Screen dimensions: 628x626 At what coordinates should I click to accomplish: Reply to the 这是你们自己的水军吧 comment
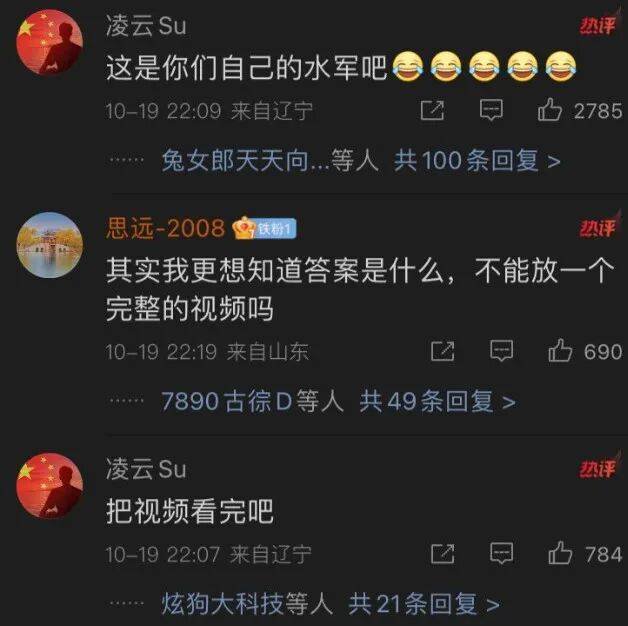(x=491, y=110)
